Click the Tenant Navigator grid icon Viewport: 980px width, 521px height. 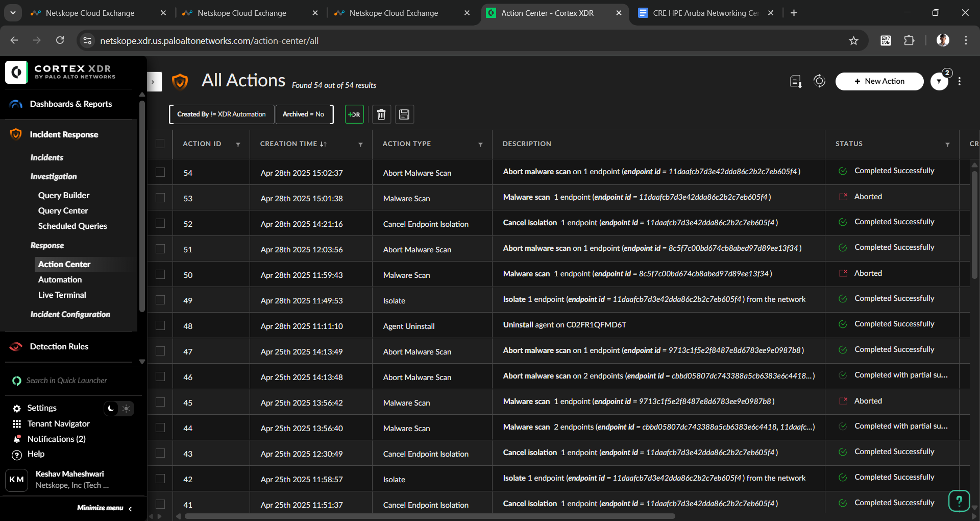tap(17, 424)
